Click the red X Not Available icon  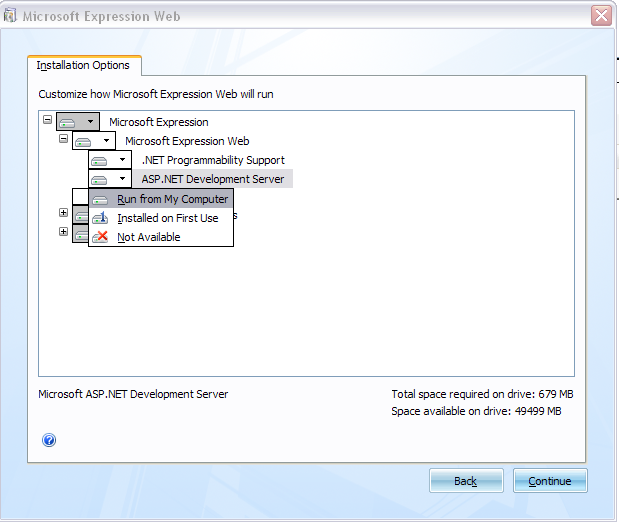pyautogui.click(x=100, y=237)
